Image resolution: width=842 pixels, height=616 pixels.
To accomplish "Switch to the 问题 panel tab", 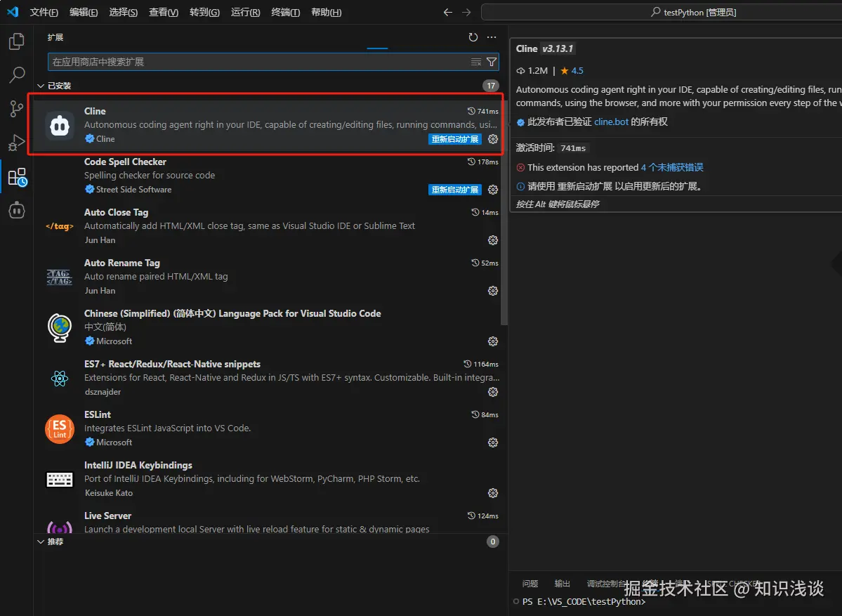I will click(530, 584).
